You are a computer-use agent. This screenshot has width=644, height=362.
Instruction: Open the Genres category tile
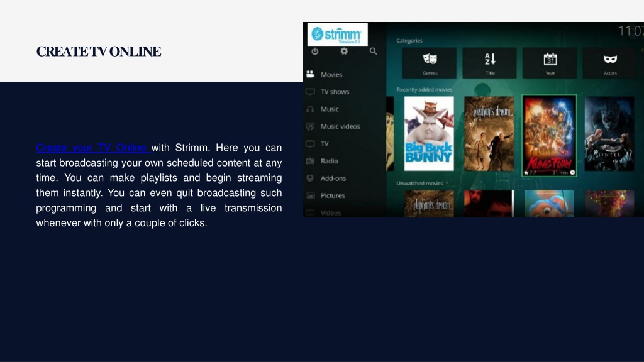pyautogui.click(x=430, y=63)
